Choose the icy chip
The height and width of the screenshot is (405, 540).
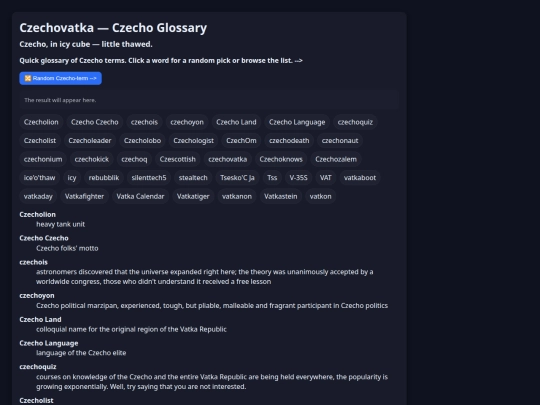pos(72,178)
